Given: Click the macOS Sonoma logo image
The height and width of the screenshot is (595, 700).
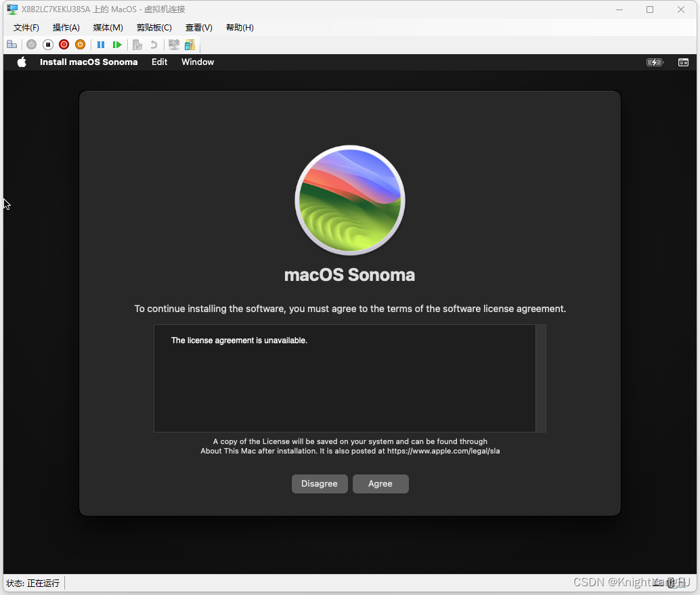Looking at the screenshot, I should (x=350, y=200).
